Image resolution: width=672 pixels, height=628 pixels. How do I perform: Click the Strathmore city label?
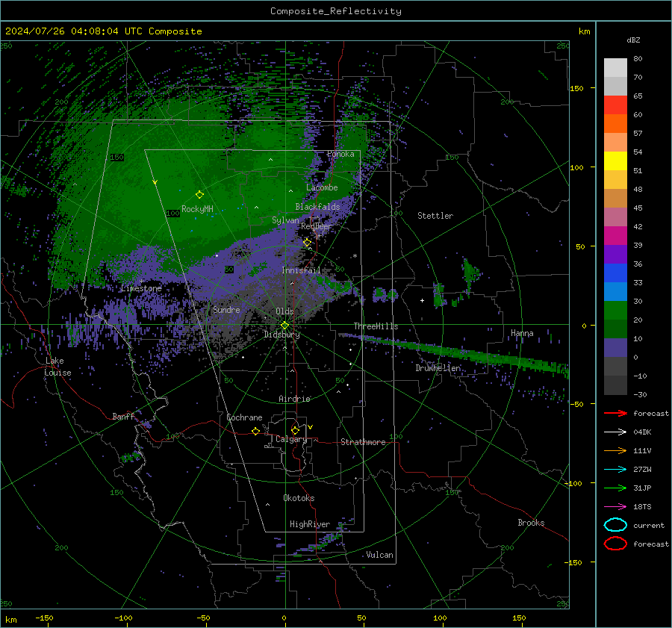click(x=363, y=442)
